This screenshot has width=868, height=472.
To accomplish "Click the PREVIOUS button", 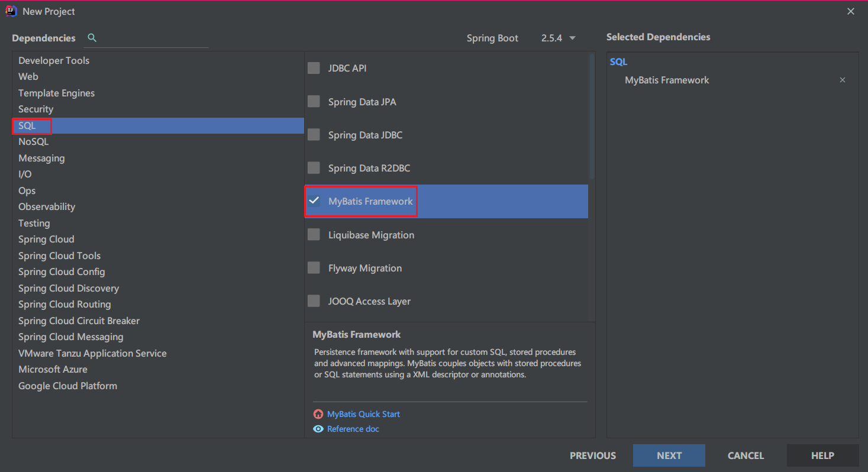I will [593, 455].
